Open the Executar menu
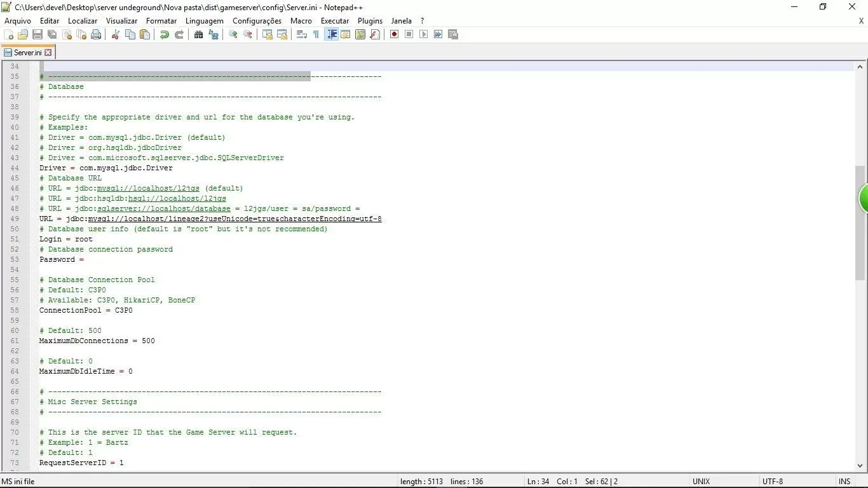Viewport: 868px width, 488px height. pos(335,21)
